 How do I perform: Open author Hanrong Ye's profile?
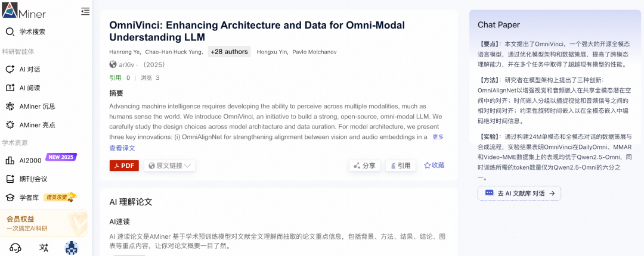[125, 52]
